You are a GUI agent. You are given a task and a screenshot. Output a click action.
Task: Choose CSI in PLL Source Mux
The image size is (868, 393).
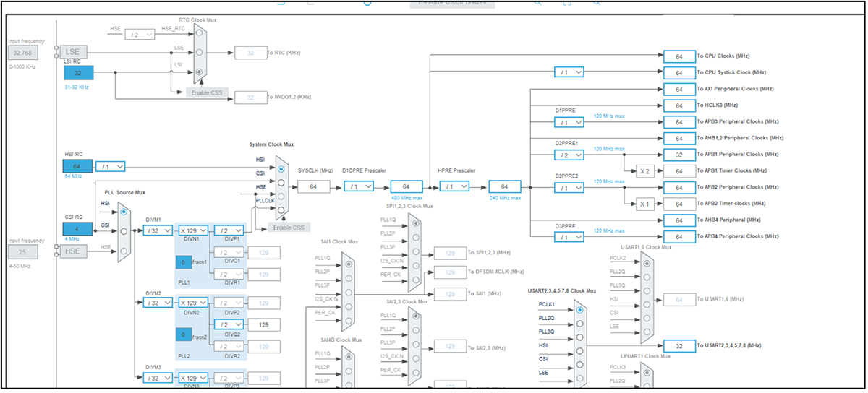point(124,232)
